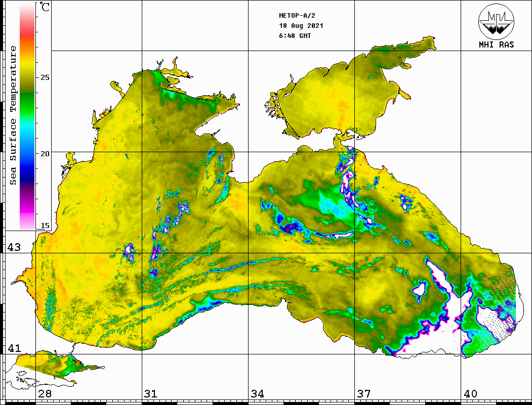This screenshot has height=405, width=532.
Task: Click longitude label 37
Action: 364,393
